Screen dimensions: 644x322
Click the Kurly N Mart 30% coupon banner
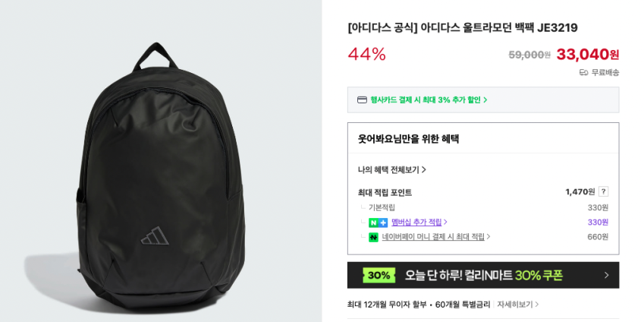click(x=483, y=275)
